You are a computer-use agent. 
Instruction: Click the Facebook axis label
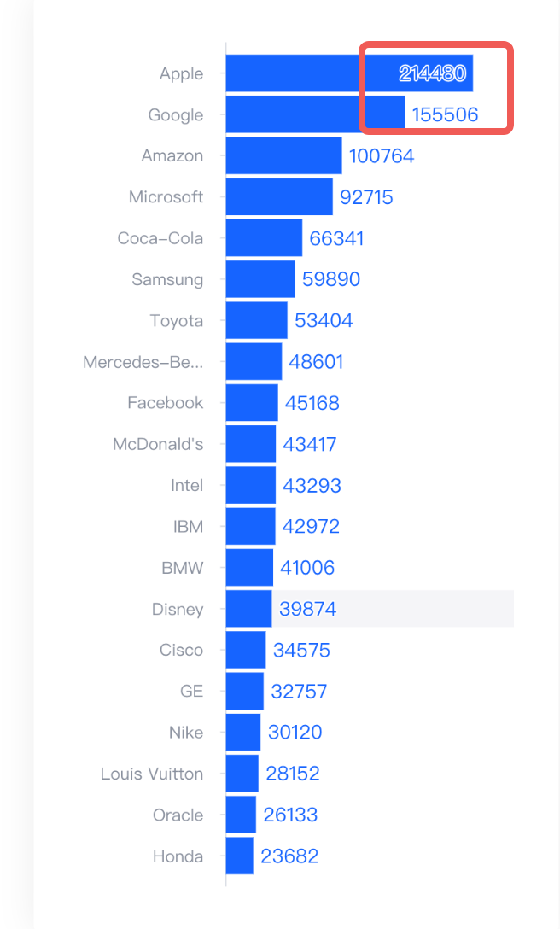(x=166, y=403)
